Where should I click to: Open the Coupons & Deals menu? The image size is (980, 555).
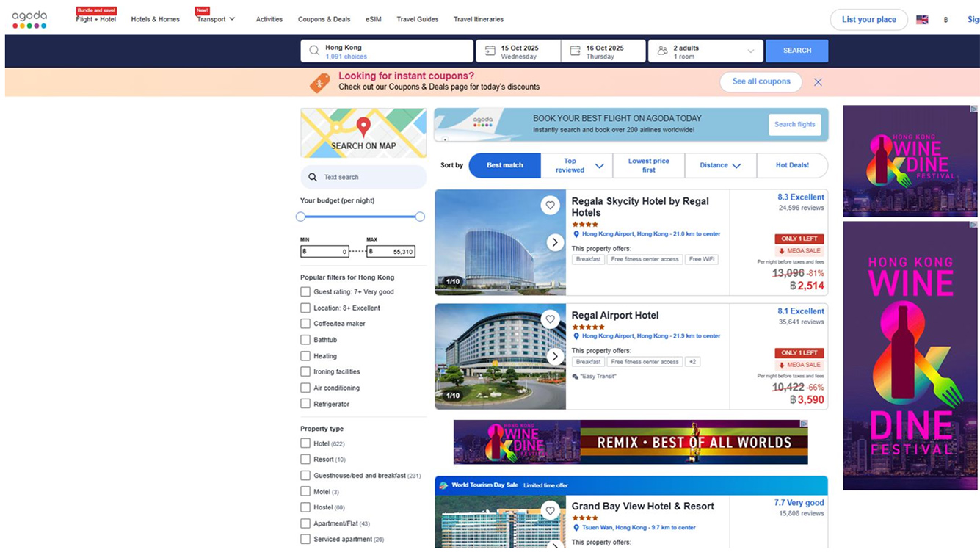[324, 20]
